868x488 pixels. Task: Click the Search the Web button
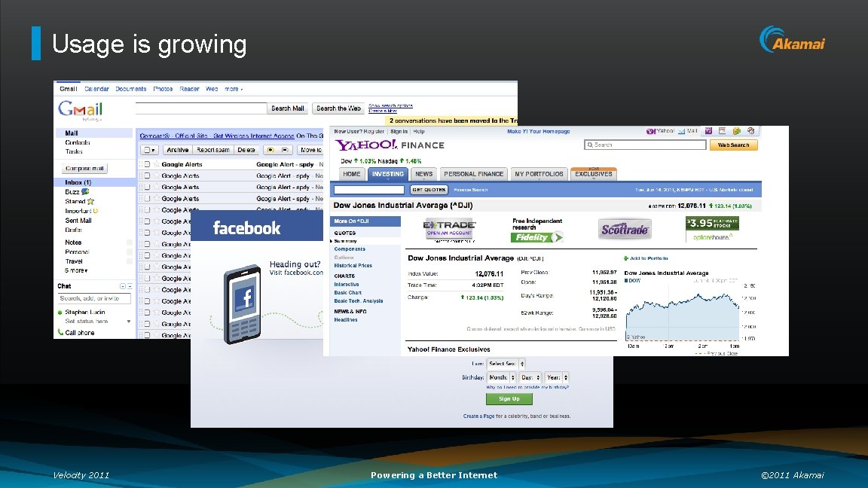click(x=338, y=108)
